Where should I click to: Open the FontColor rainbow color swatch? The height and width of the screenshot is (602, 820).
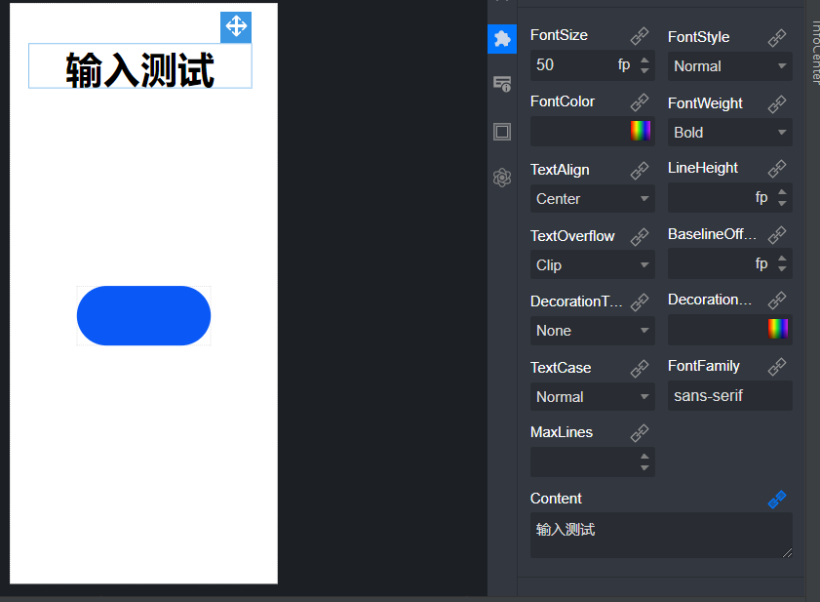click(640, 131)
